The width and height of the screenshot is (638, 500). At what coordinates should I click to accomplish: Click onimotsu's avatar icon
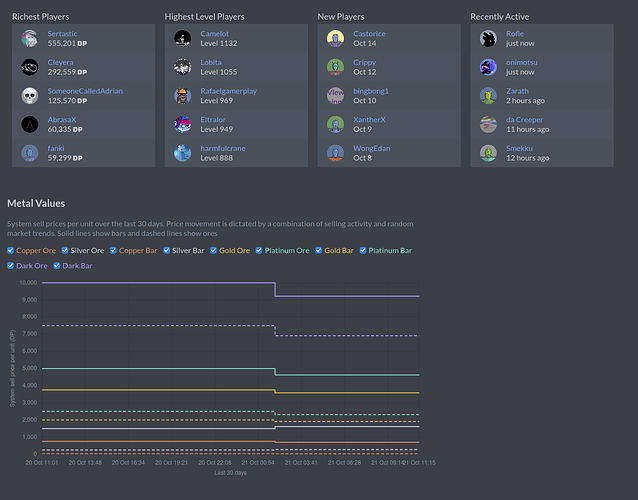(488, 67)
